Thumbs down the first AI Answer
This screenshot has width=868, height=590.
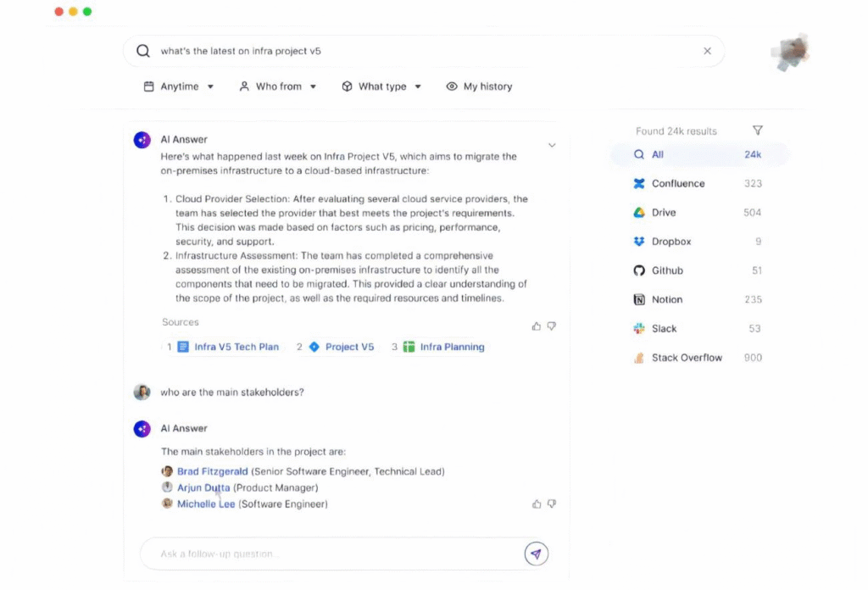point(552,326)
